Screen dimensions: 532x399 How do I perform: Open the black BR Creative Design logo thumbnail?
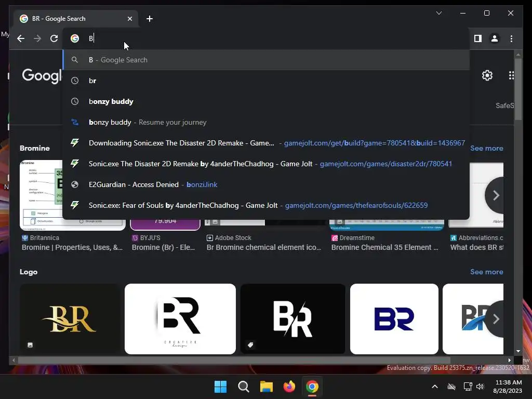click(x=180, y=319)
